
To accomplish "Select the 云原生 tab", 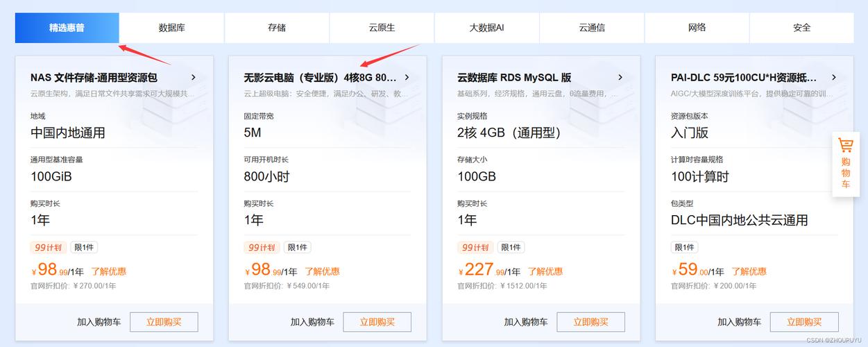I will pyautogui.click(x=382, y=28).
